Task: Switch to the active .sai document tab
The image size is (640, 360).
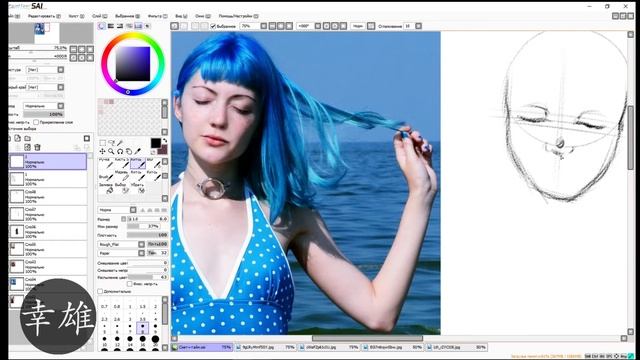Action: [x=202, y=347]
